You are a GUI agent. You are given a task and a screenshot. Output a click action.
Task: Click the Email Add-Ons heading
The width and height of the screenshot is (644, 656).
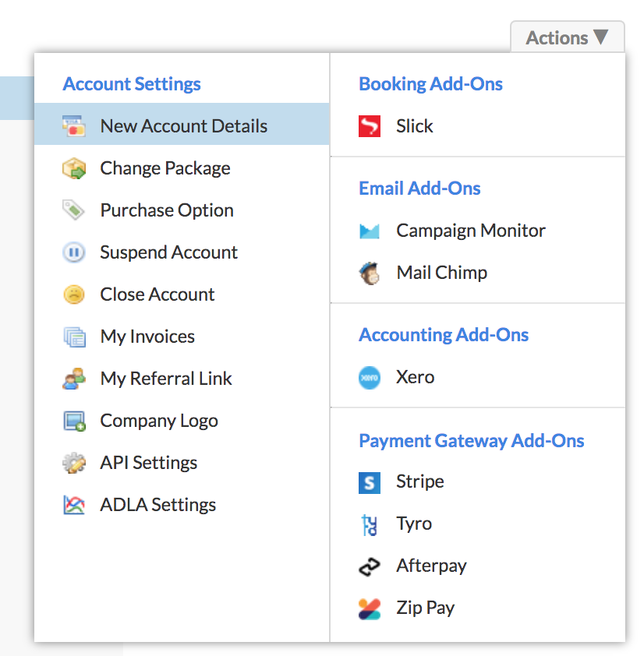click(419, 189)
